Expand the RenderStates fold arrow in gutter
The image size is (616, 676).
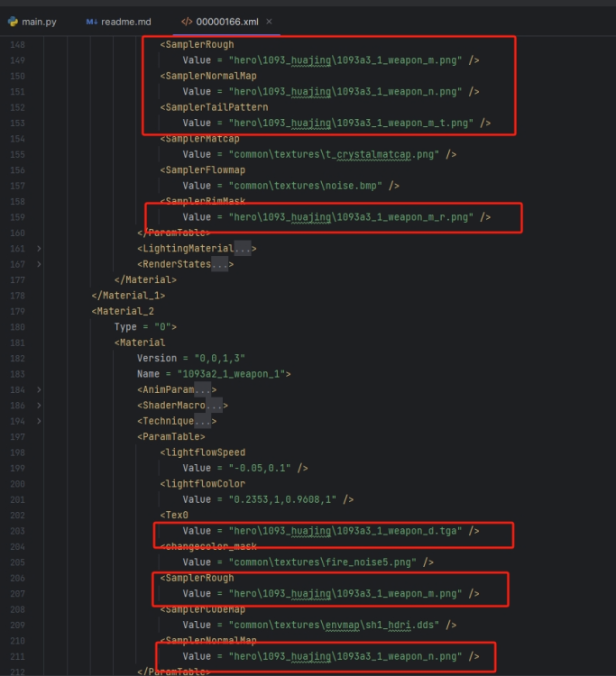pos(39,264)
